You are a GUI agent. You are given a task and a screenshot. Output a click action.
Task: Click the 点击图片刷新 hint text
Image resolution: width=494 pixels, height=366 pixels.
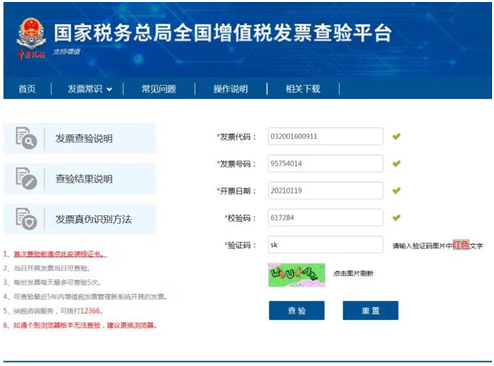[x=353, y=273]
